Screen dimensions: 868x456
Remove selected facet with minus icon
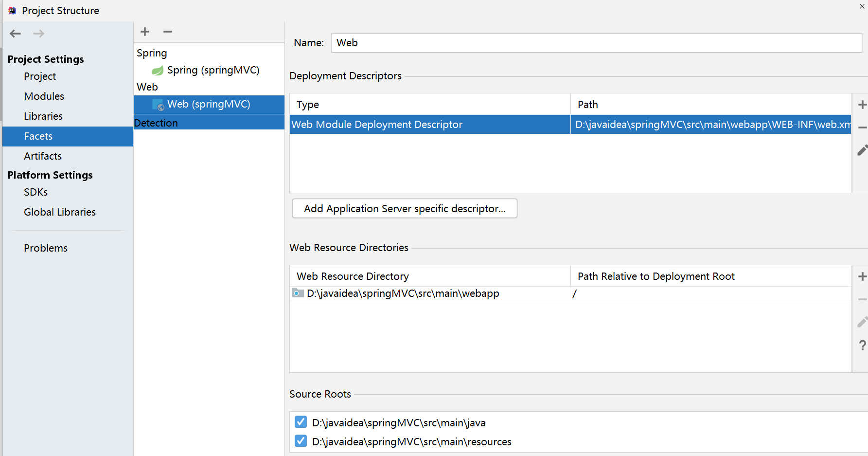coord(168,32)
